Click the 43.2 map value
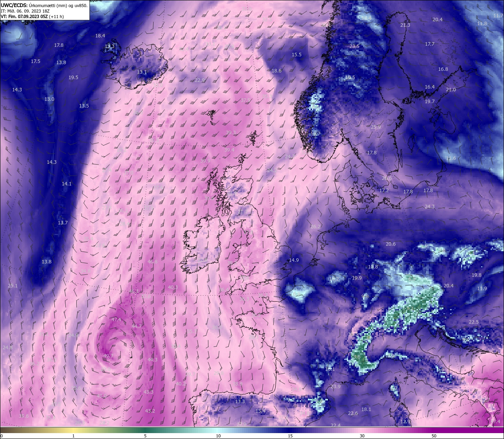Screen dimensions: 504x439 tap(150, 411)
